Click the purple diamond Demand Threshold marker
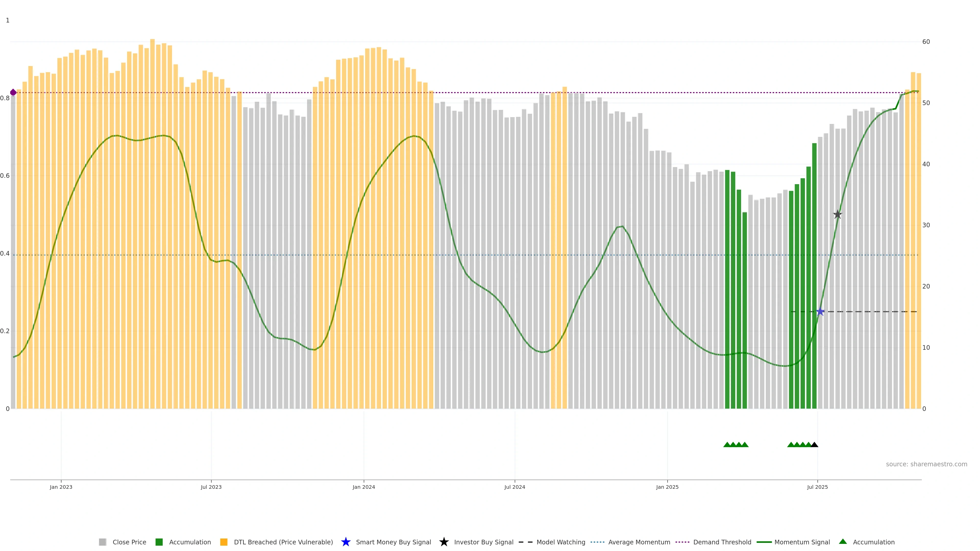This screenshot has width=980, height=551. 13,92
